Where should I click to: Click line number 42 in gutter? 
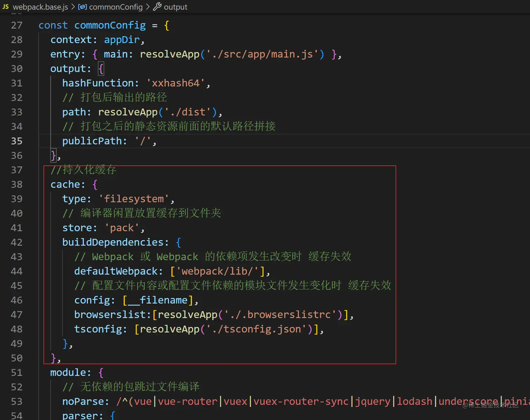pyautogui.click(x=16, y=242)
